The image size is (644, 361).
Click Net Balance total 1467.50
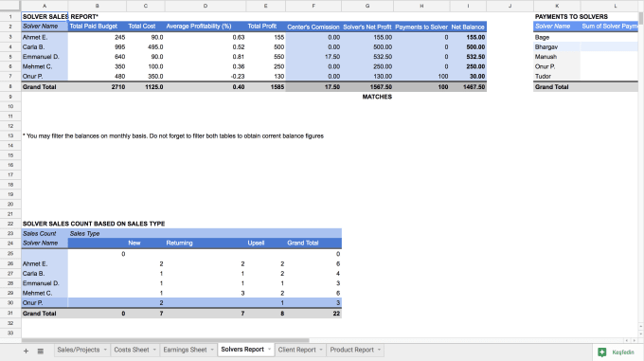pos(468,86)
